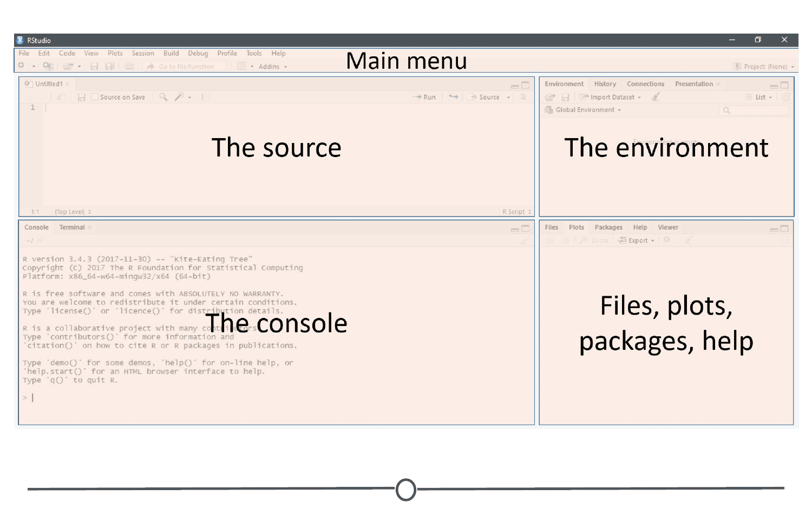Click the document outline icon
This screenshot has width=812, height=508.
[x=523, y=97]
